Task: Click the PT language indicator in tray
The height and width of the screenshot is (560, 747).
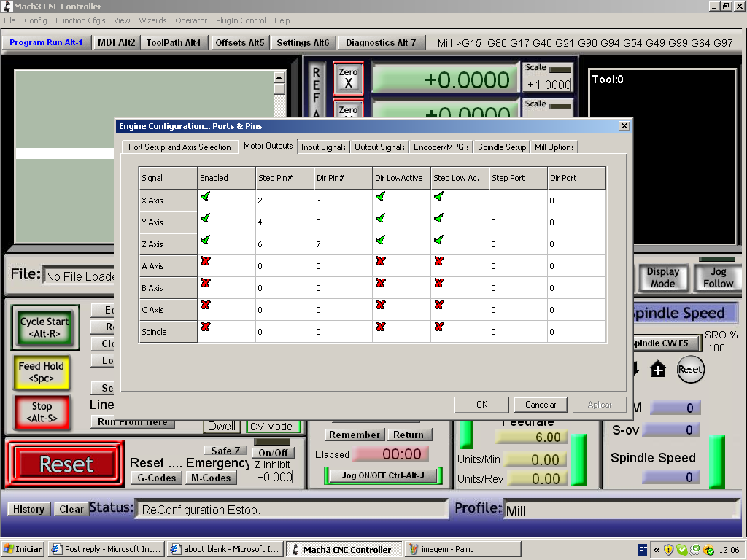Action: click(x=643, y=550)
